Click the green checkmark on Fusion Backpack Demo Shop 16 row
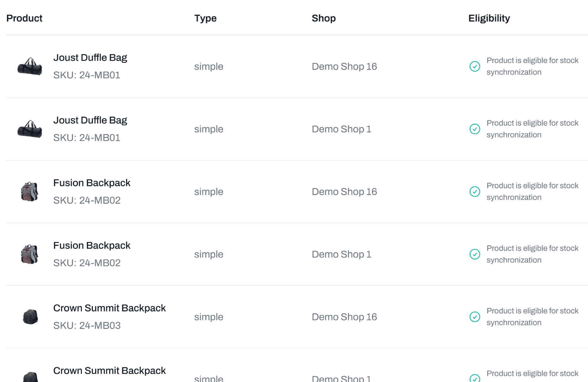The image size is (588, 382). click(475, 192)
